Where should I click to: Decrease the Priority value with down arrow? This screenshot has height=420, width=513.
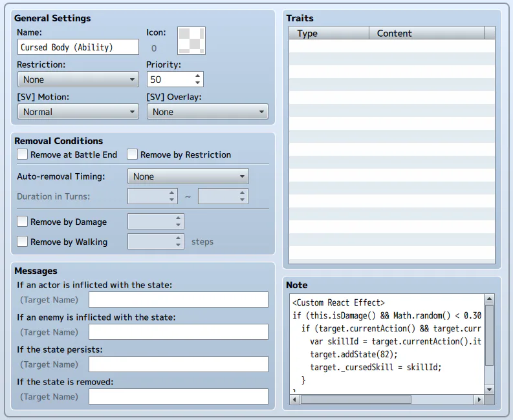click(198, 83)
